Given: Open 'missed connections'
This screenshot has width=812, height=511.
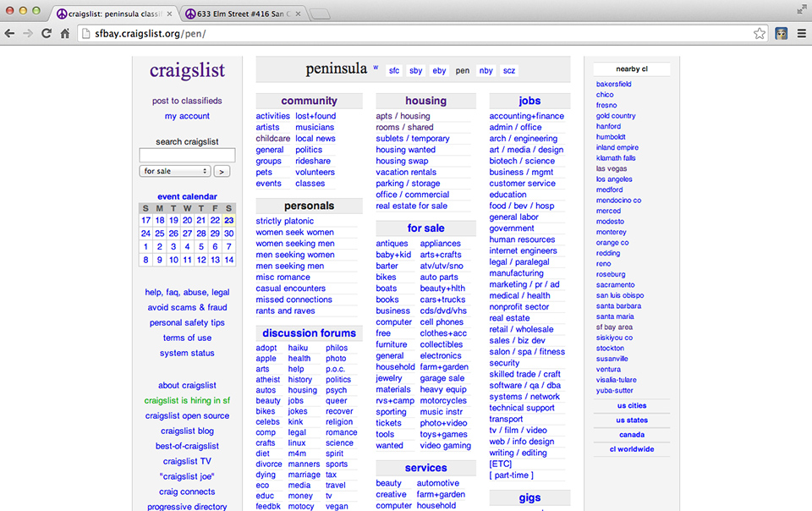Looking at the screenshot, I should [x=294, y=299].
